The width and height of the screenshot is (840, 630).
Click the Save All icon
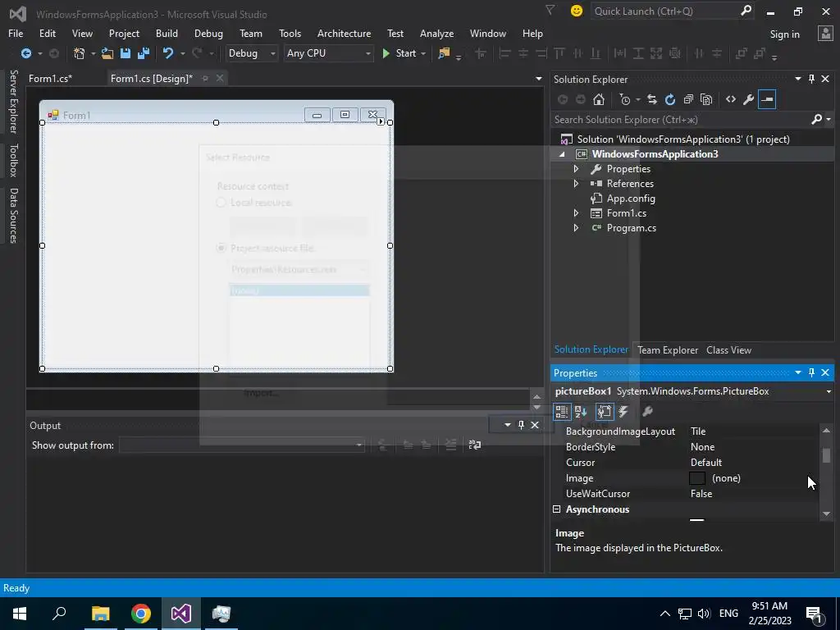(144, 53)
